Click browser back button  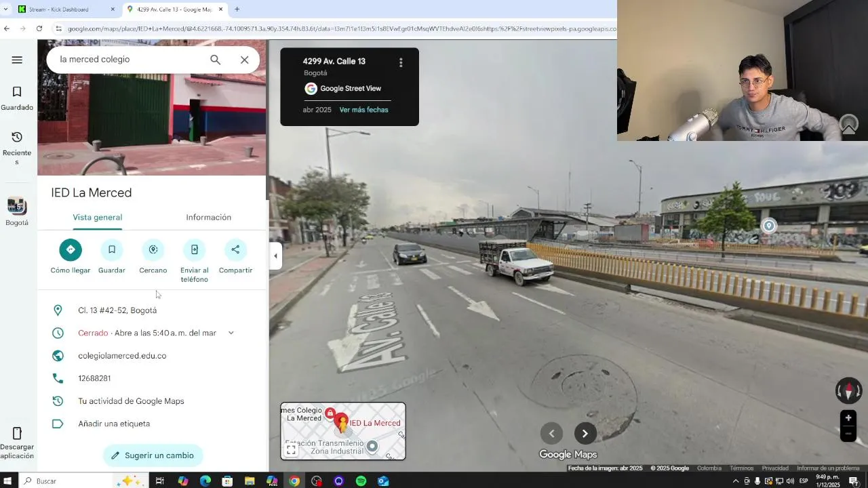[7, 28]
